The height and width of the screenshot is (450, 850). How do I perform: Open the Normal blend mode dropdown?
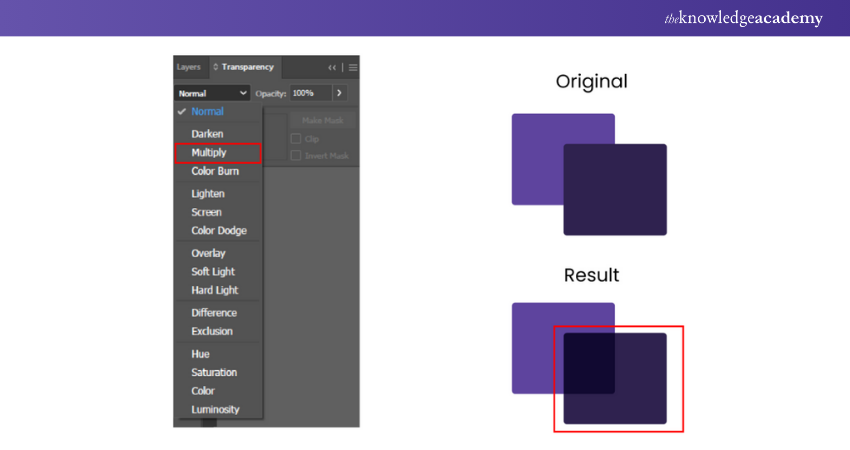[x=212, y=93]
